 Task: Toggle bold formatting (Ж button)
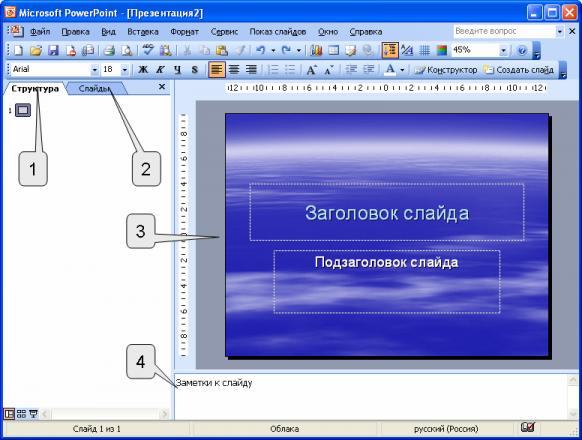click(143, 69)
